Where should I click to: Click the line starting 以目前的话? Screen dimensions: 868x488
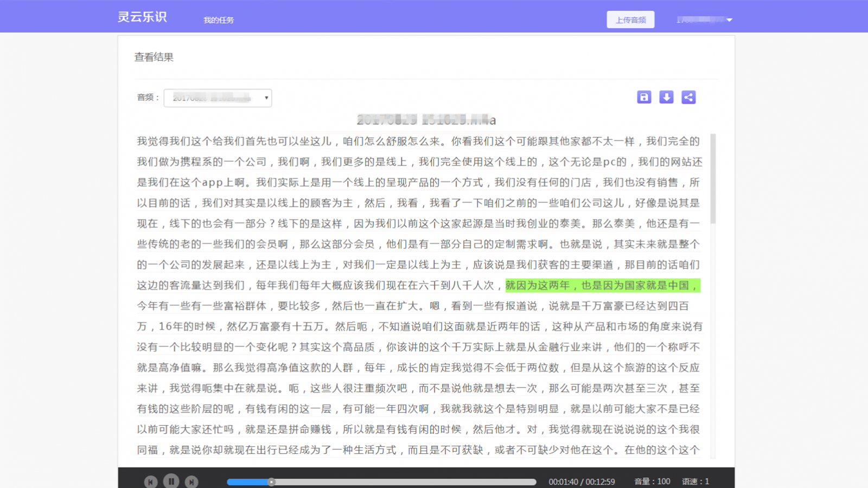coord(418,203)
